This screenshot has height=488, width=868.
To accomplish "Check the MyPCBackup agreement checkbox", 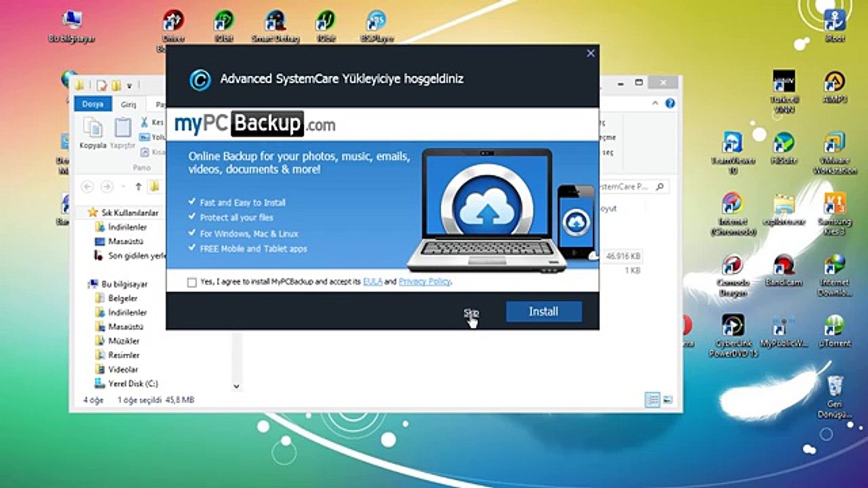I will pos(192,282).
